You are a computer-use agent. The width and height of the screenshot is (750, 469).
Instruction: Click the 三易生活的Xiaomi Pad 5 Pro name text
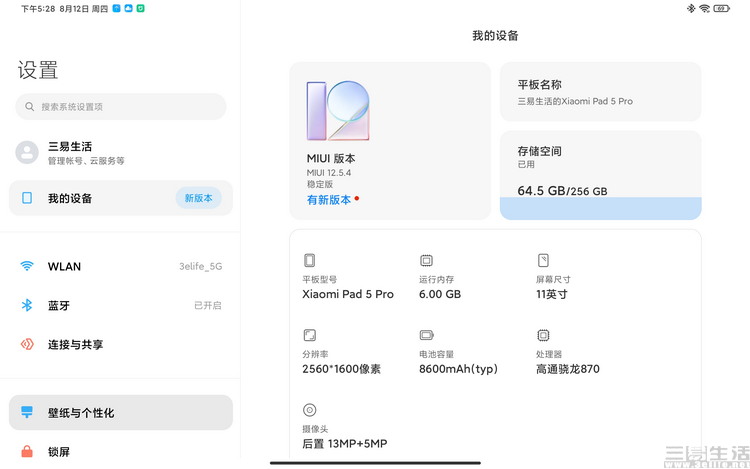coord(575,101)
